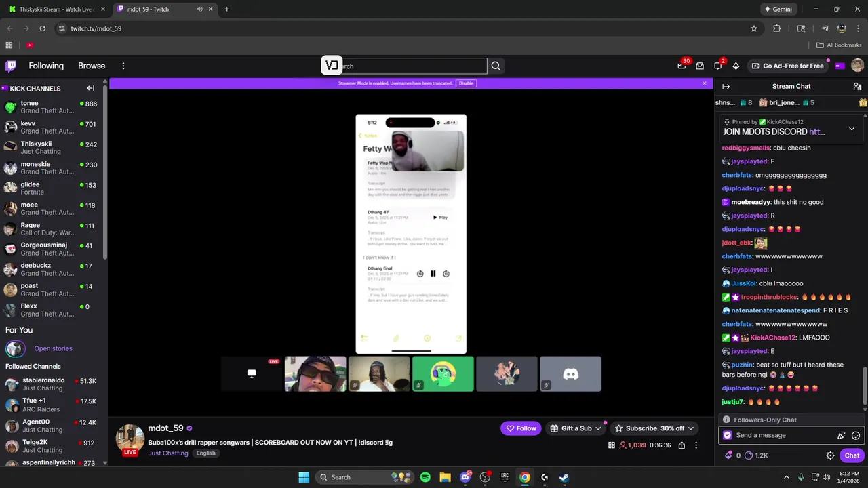
Task: Open the Twitch home logo
Action: pos(11,66)
